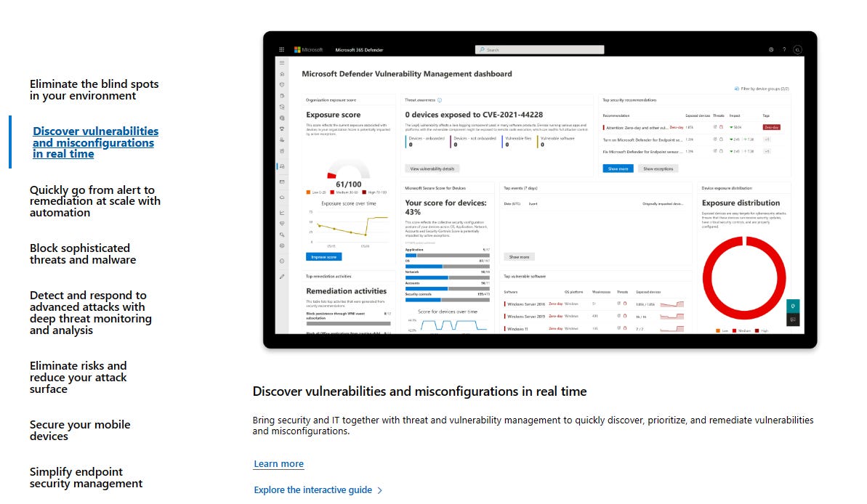Select "Eliminate risks and reduce your attack surface"
This screenshot has width=867, height=504.
[78, 378]
